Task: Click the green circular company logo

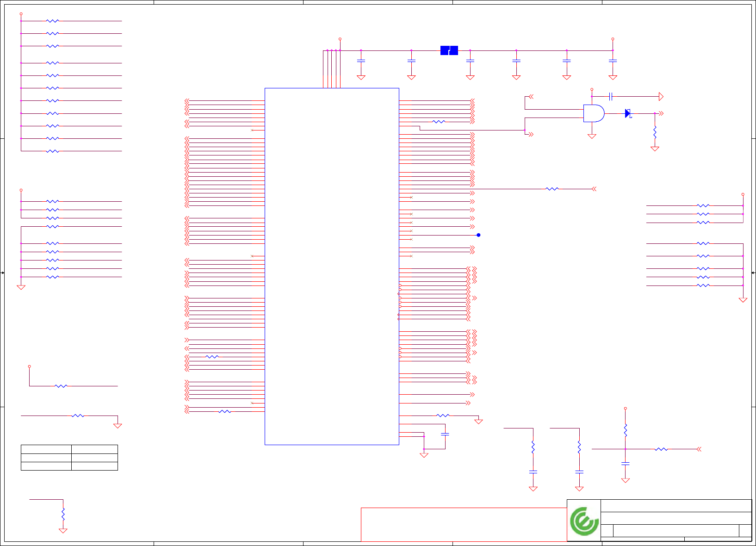Action: tap(584, 521)
